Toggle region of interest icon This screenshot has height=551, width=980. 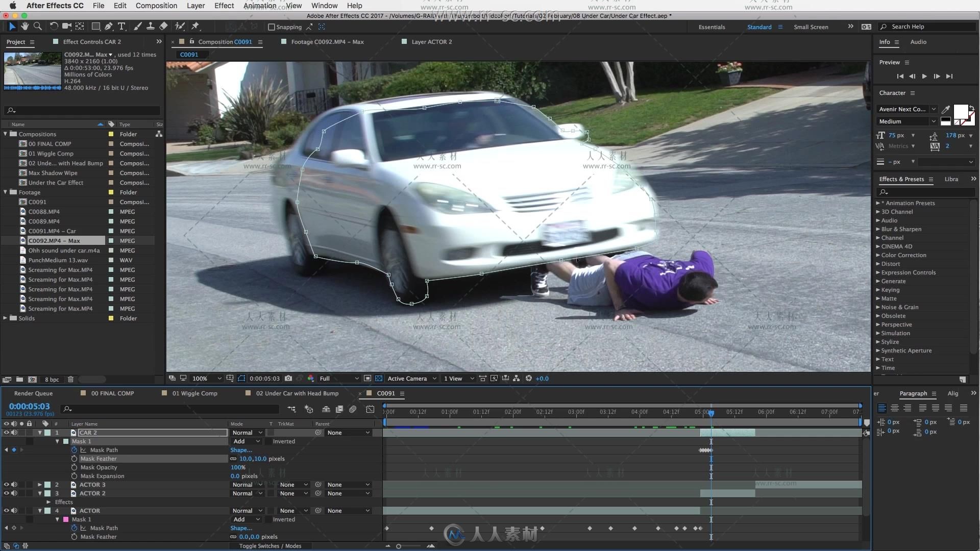367,379
